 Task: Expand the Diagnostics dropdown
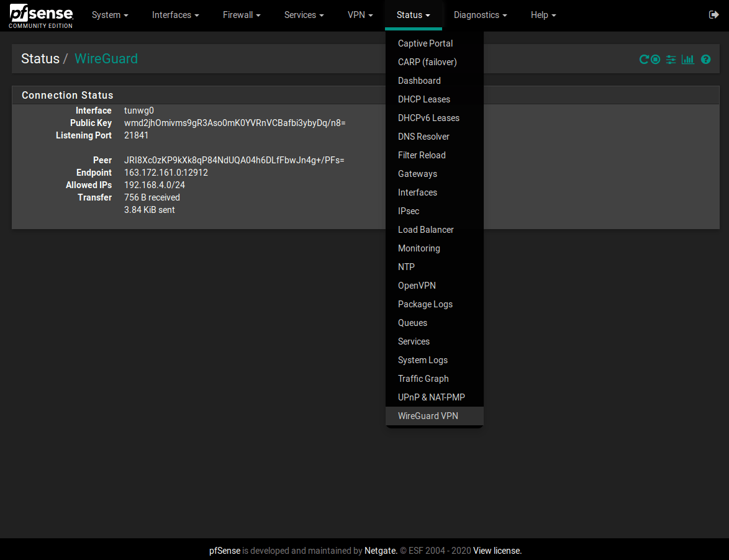pyautogui.click(x=480, y=15)
